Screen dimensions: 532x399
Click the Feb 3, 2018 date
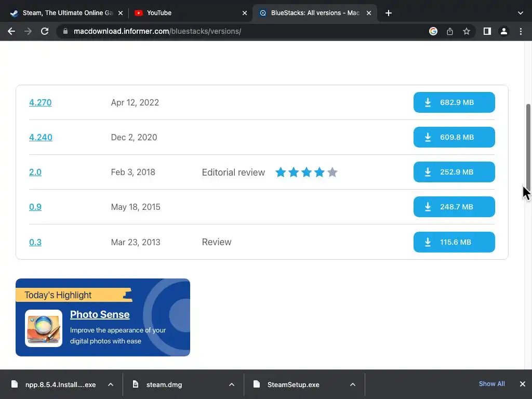(x=133, y=172)
